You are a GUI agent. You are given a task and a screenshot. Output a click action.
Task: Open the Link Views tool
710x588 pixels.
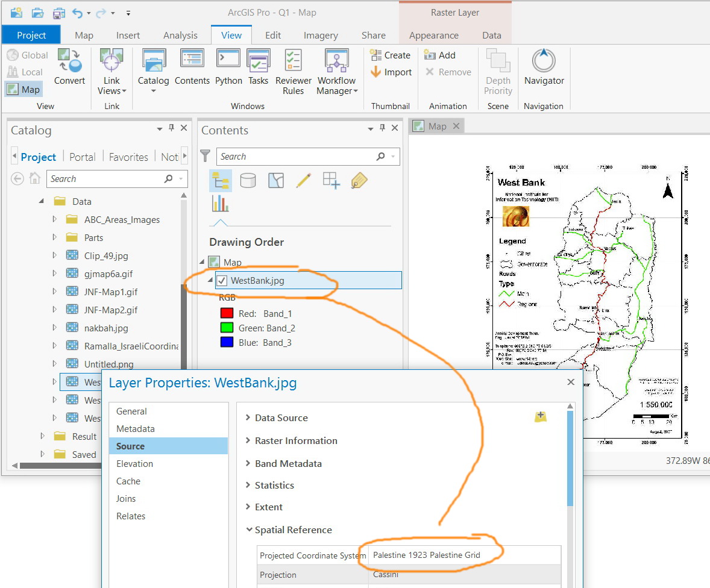tap(112, 72)
